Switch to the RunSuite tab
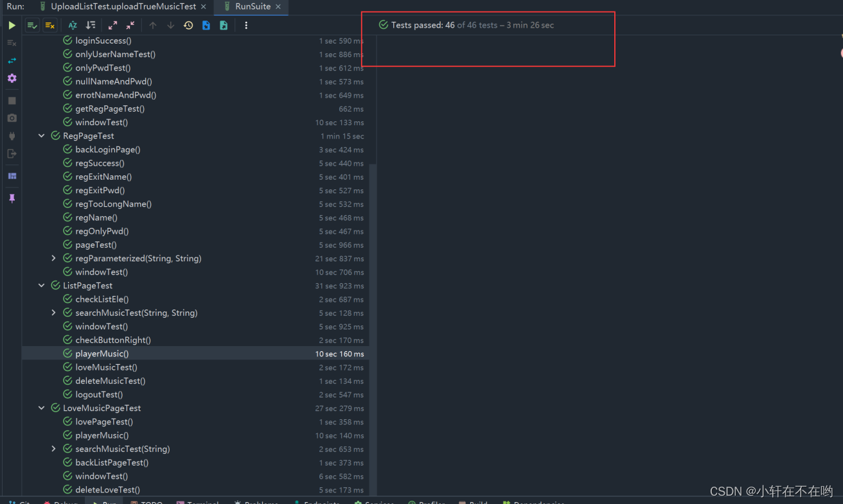Image resolution: width=843 pixels, height=504 pixels. (x=253, y=6)
